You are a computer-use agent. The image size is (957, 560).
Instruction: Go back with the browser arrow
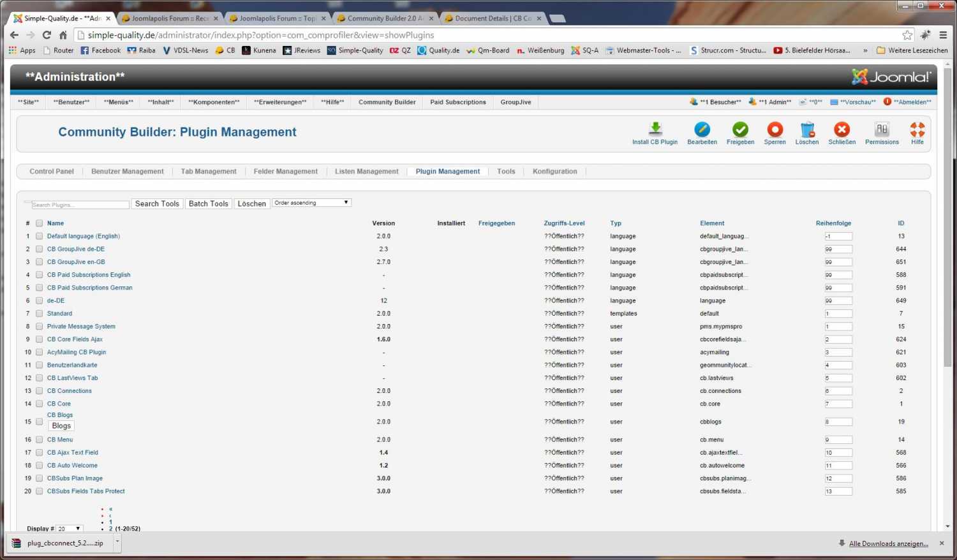pyautogui.click(x=14, y=35)
